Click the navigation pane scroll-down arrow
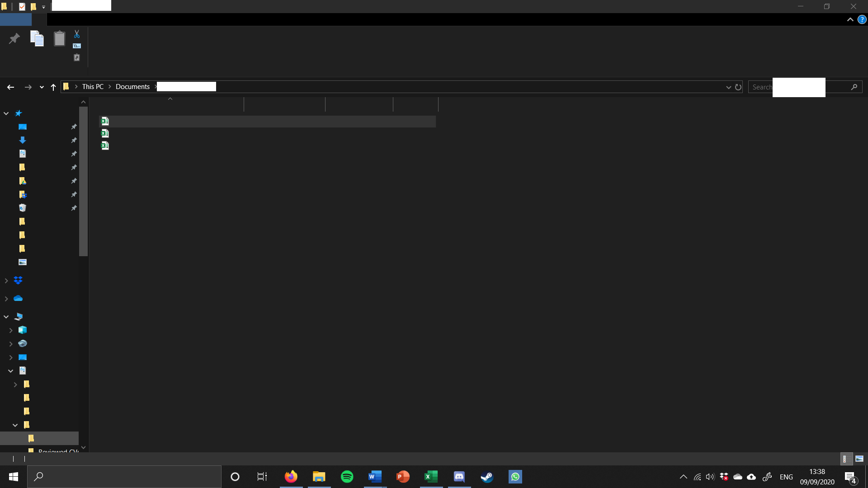This screenshot has height=488, width=868. click(83, 447)
